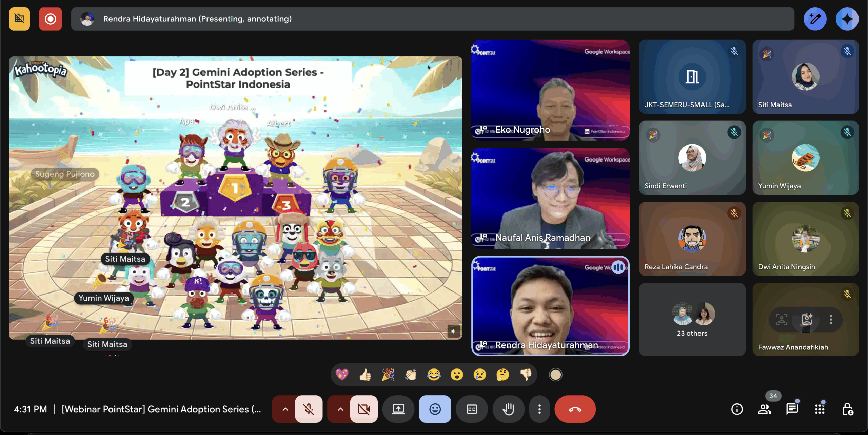The height and width of the screenshot is (435, 868).
Task: Open host controls lock icon
Action: pyautogui.click(x=847, y=409)
